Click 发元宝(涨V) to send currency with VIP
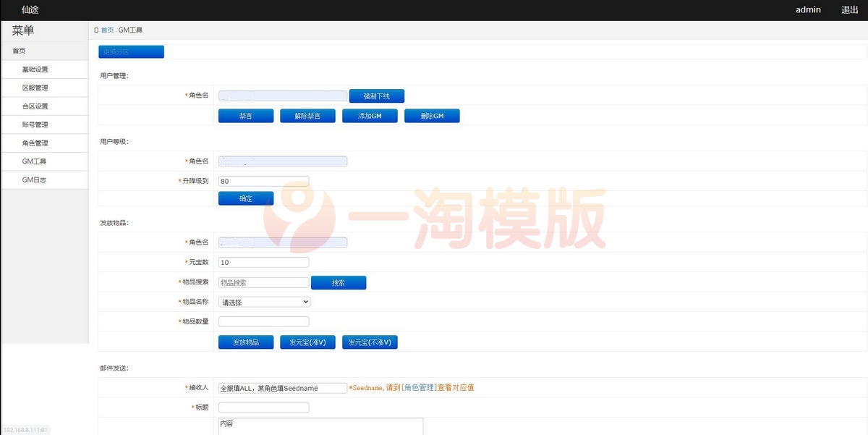The width and height of the screenshot is (868, 435). click(307, 342)
